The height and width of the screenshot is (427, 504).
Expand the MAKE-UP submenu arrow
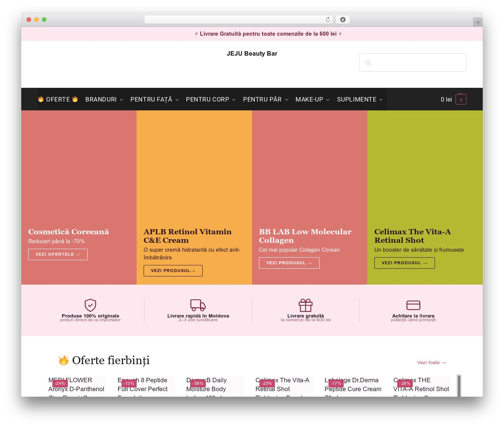[328, 100]
